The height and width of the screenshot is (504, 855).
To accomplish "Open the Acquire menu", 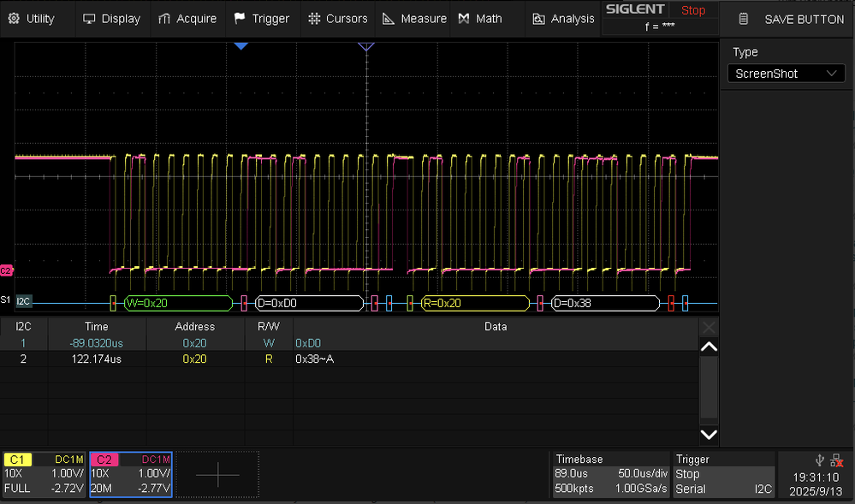I will (187, 19).
